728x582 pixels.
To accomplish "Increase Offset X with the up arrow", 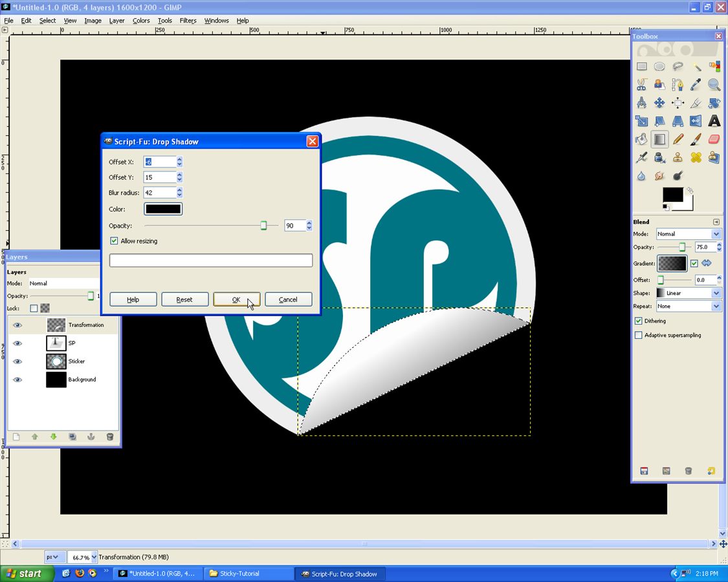I will (x=180, y=158).
